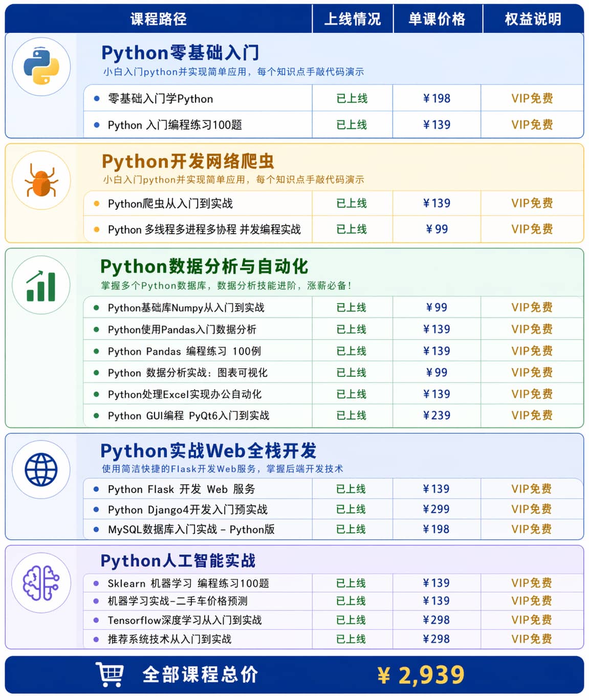Click the Python logo icon

[x=40, y=67]
